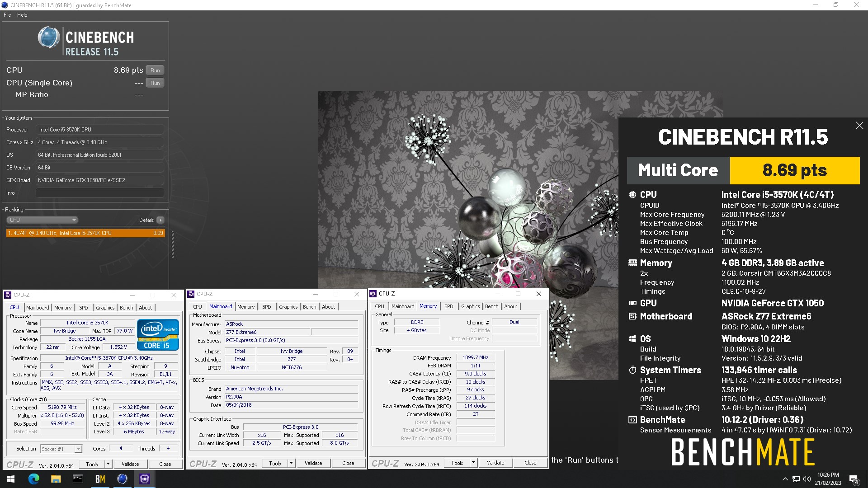868x488 pixels.
Task: Close the BenchMate result overlay
Action: point(859,126)
